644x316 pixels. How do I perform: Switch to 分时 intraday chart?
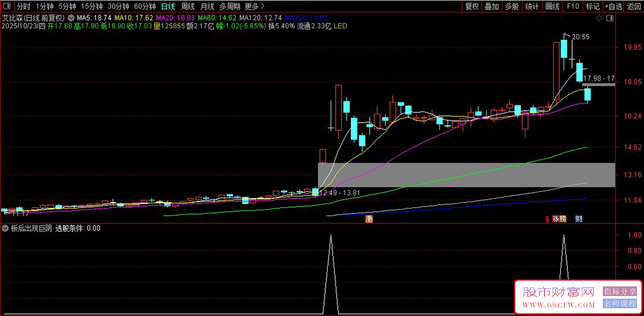pos(23,6)
